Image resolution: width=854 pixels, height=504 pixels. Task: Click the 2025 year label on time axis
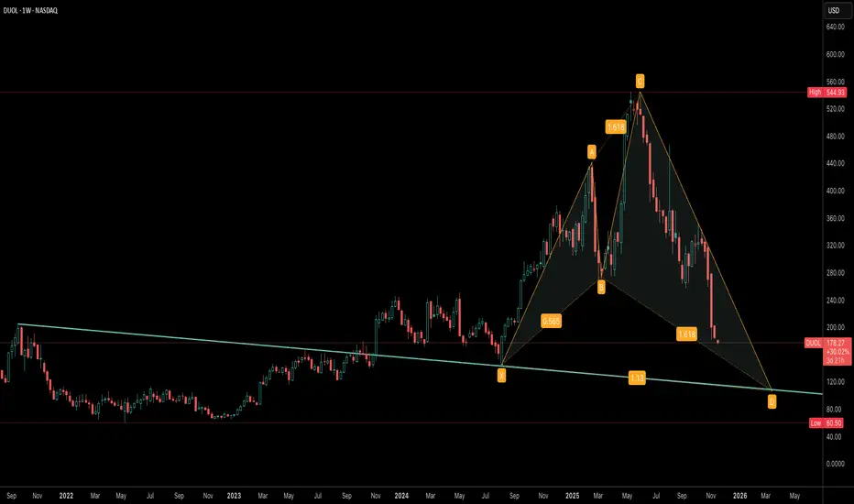[573, 496]
